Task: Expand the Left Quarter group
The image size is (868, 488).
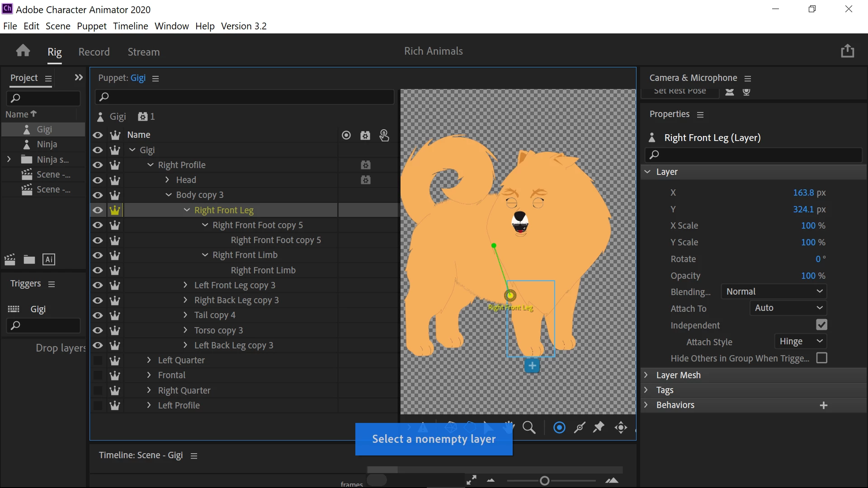Action: tap(149, 360)
